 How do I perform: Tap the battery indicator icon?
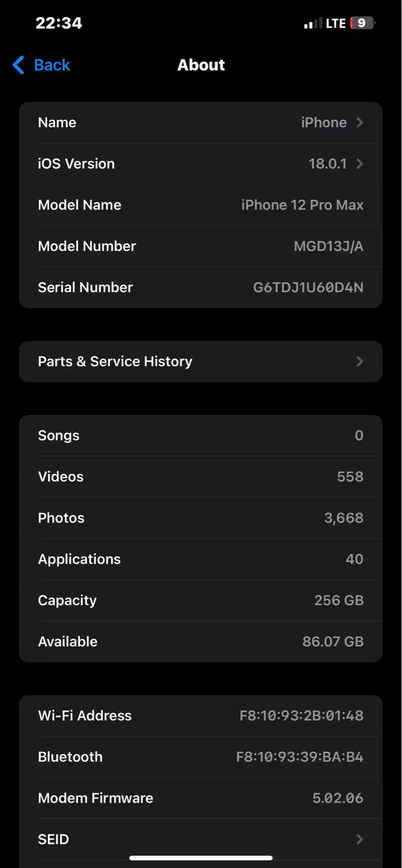pyautogui.click(x=363, y=23)
